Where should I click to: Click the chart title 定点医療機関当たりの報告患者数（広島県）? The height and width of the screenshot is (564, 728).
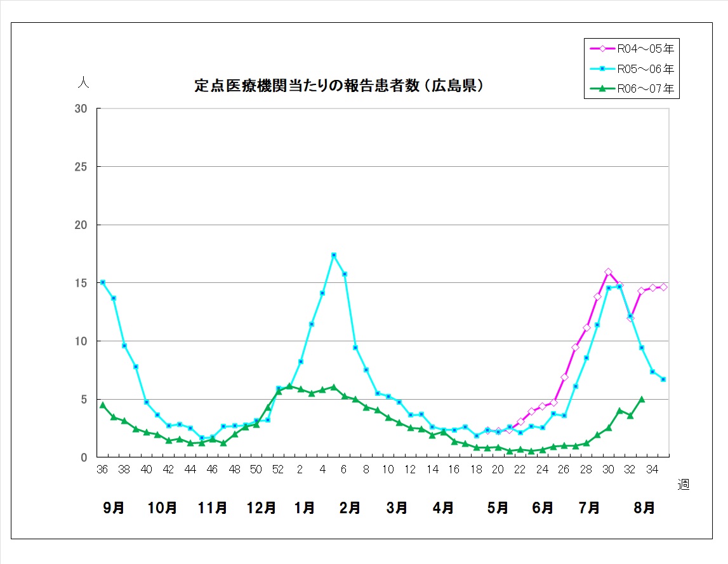pyautogui.click(x=340, y=86)
